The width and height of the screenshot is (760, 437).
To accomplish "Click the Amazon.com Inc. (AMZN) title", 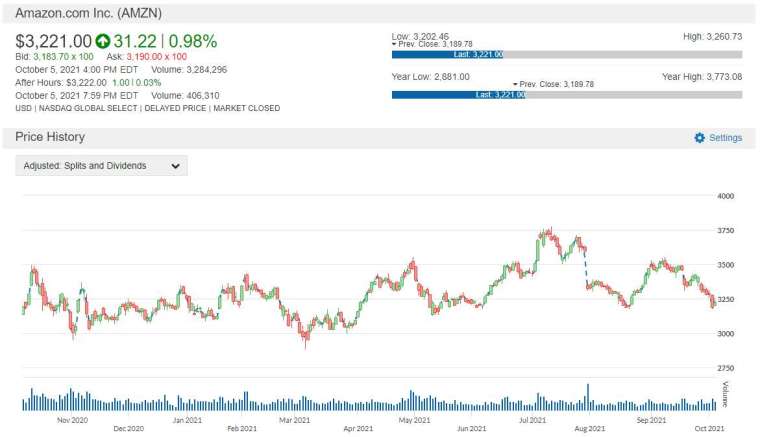I will [x=88, y=13].
